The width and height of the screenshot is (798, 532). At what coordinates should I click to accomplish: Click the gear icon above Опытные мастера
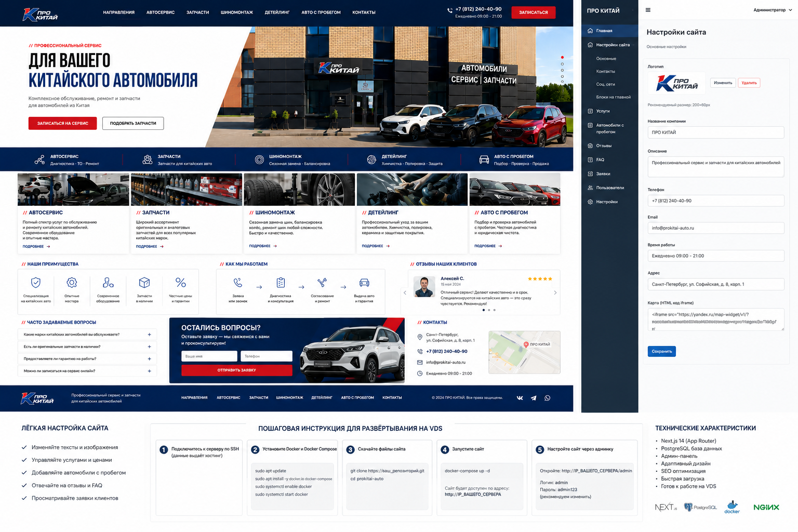[x=72, y=282]
